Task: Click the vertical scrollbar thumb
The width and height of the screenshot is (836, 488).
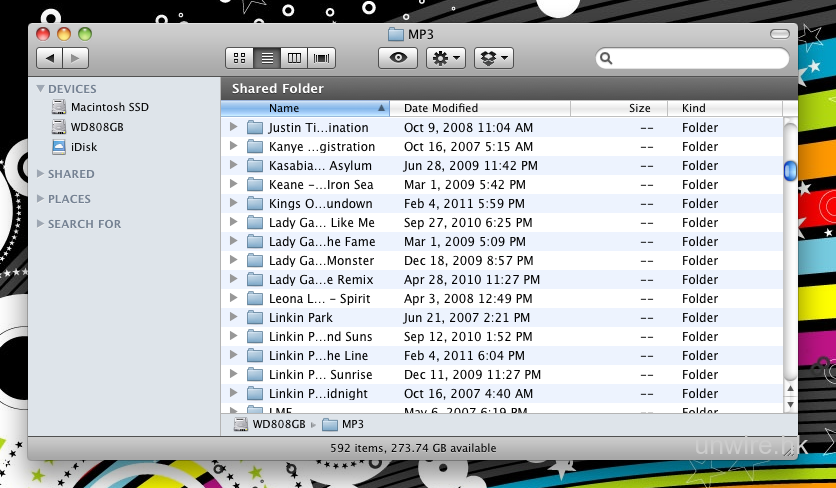Action: [789, 171]
